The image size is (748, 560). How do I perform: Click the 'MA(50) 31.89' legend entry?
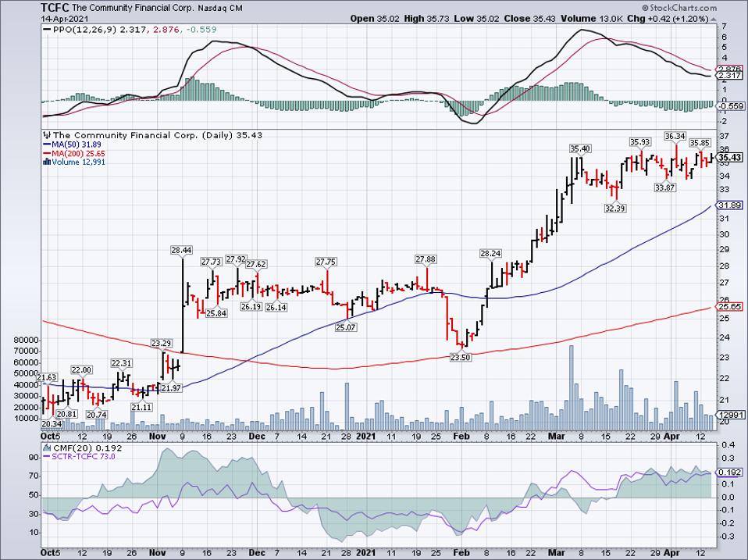(x=77, y=144)
